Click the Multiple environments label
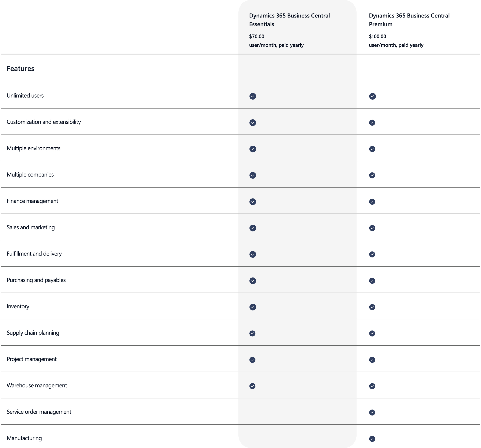The height and width of the screenshot is (448, 481). coord(33,149)
